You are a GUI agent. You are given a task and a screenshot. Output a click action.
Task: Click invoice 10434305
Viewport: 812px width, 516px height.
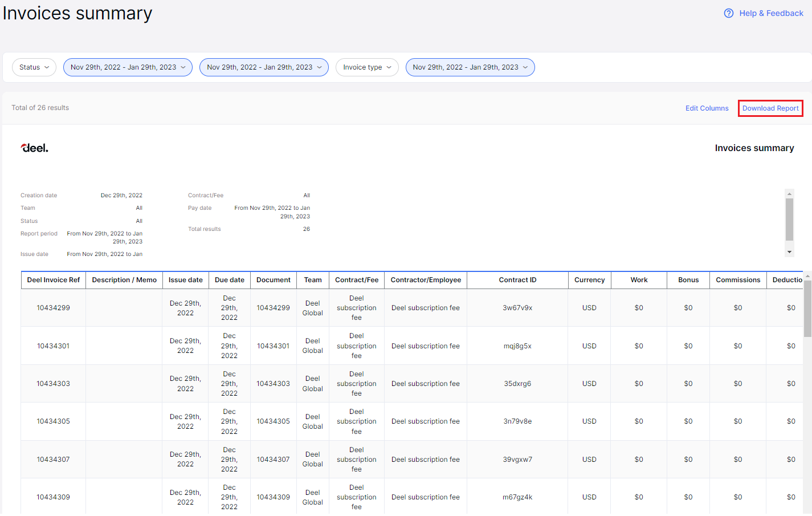coord(53,421)
